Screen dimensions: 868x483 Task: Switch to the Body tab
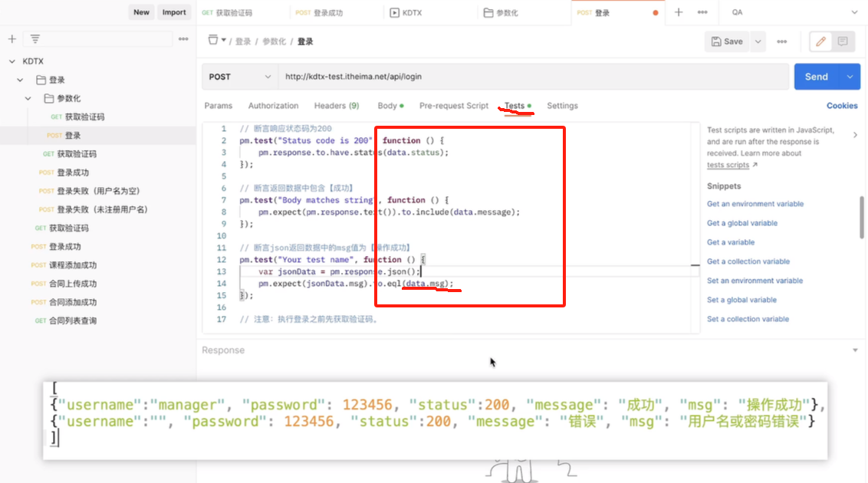(390, 106)
